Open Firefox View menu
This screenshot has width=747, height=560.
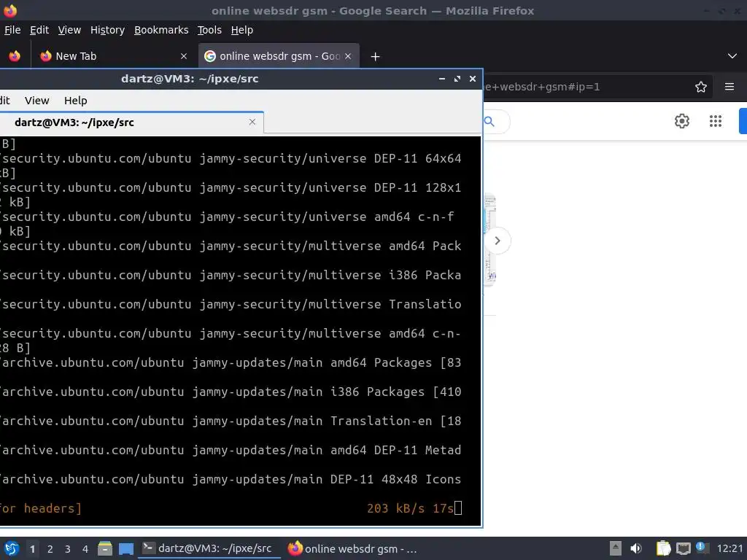pos(69,30)
